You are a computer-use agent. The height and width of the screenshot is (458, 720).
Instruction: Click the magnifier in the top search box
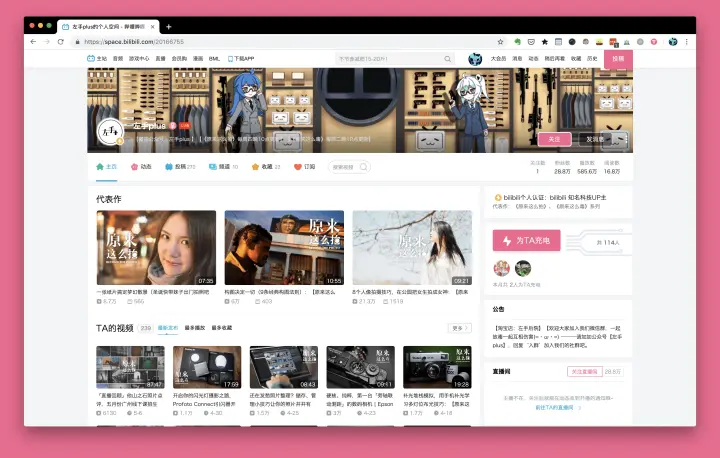[x=448, y=59]
